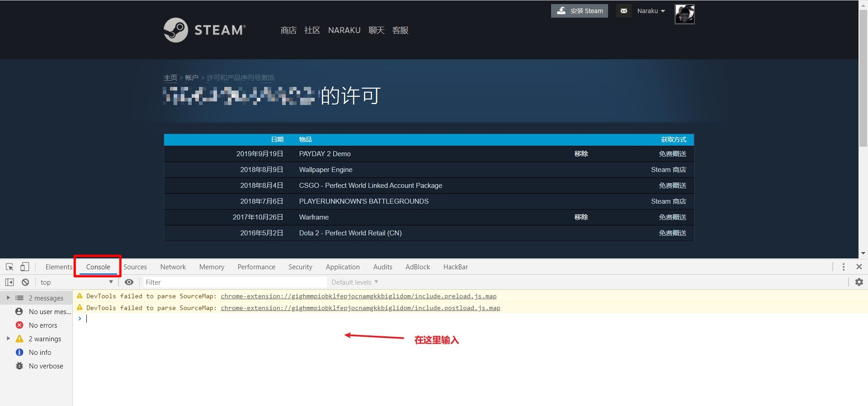The image size is (868, 406).
Task: Click the messages list icon
Action: pyautogui.click(x=19, y=298)
